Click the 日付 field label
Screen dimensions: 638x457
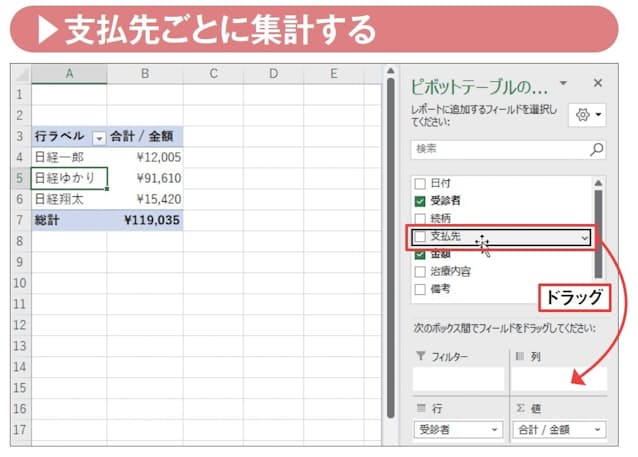pyautogui.click(x=440, y=184)
